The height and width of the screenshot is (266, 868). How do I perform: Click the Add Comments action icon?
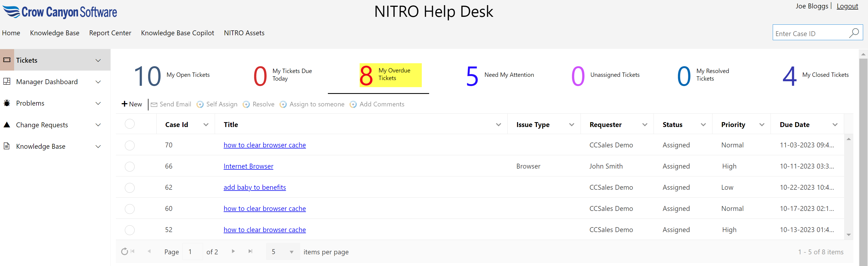point(353,104)
